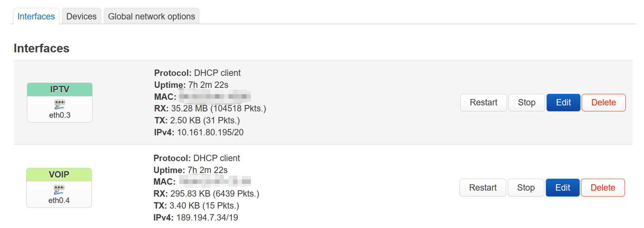Viewport: 644px width, 228px height.
Task: Click the blurred IPTV MAC address value
Action: tap(215, 97)
